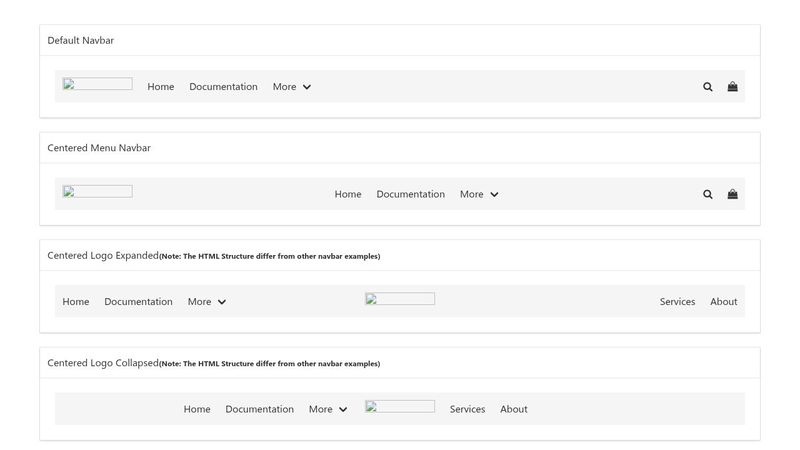The height and width of the screenshot is (450, 800).
Task: Open Services in Centered Logo Collapsed navbar
Action: pyautogui.click(x=467, y=409)
